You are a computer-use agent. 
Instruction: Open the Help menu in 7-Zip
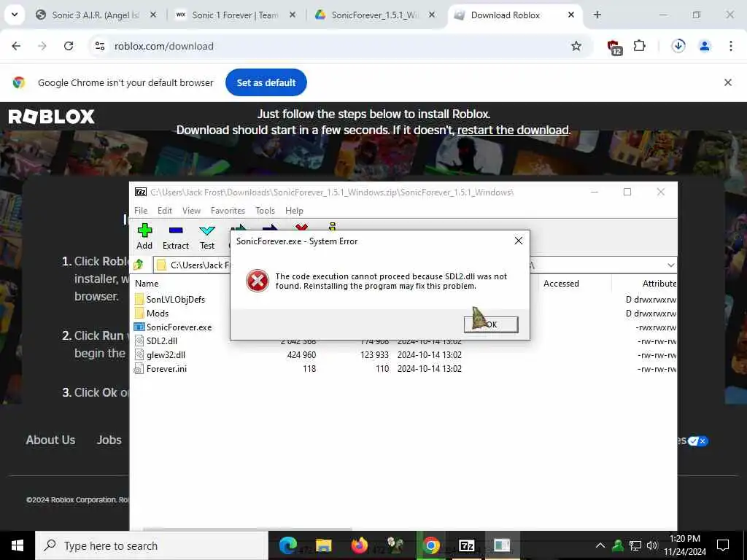tap(294, 211)
